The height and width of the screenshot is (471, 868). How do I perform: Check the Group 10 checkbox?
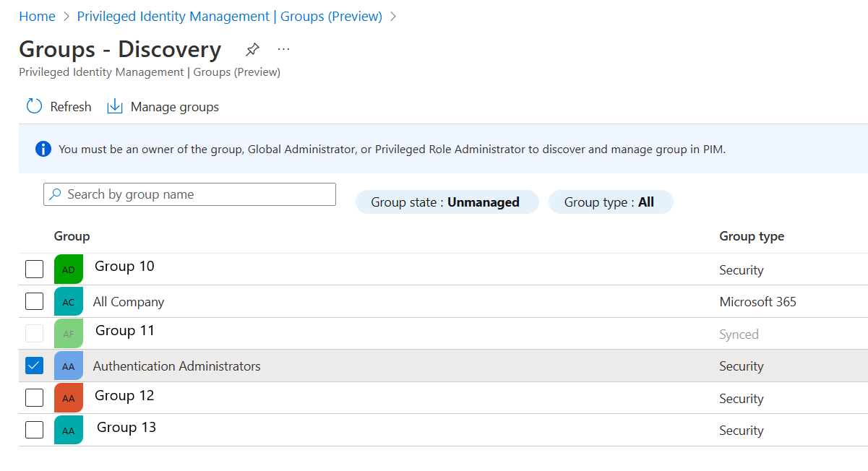click(34, 269)
